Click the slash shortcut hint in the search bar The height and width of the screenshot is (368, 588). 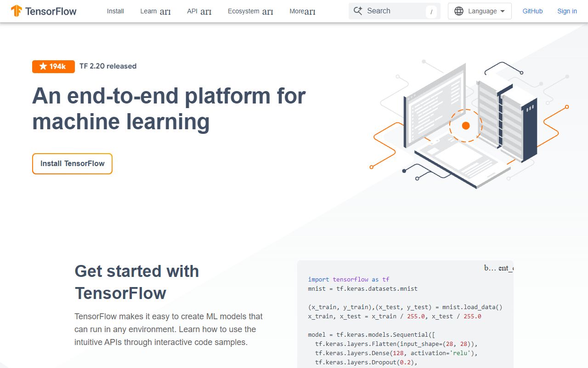431,11
